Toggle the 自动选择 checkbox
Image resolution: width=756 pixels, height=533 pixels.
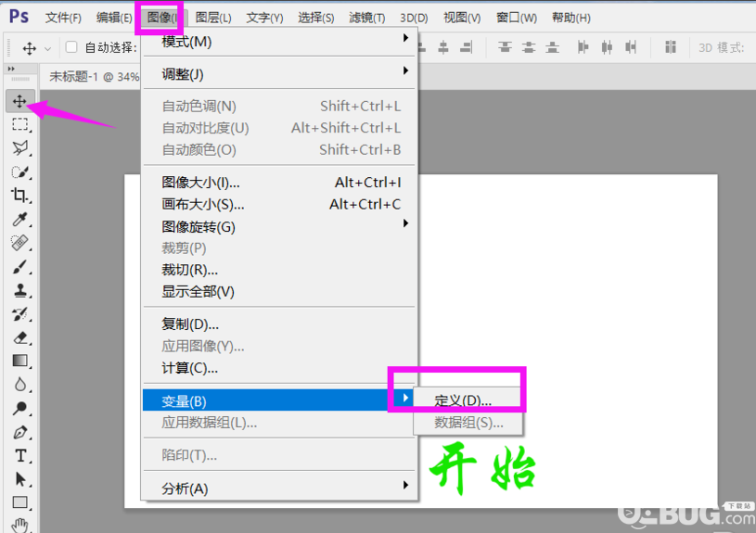point(71,47)
